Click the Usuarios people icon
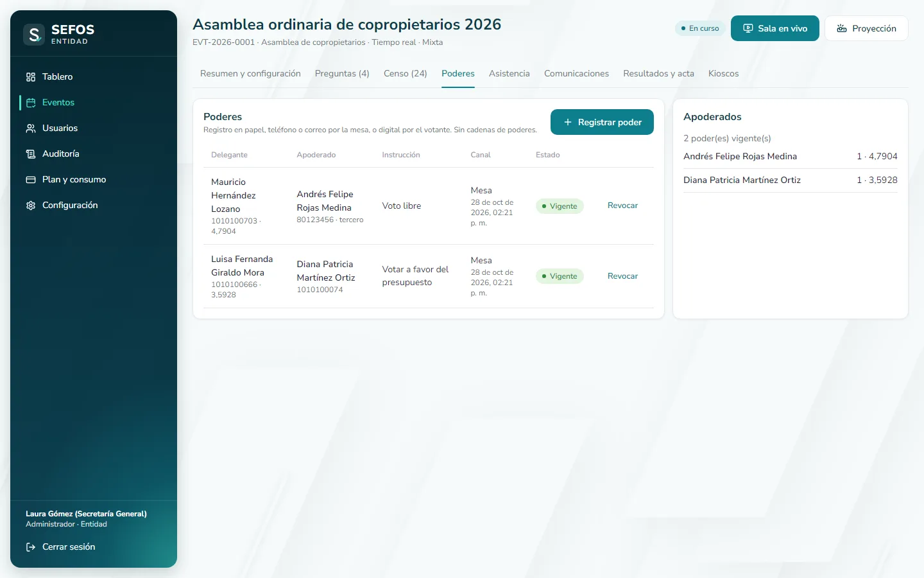Screen dimensions: 924x578 coord(31,128)
